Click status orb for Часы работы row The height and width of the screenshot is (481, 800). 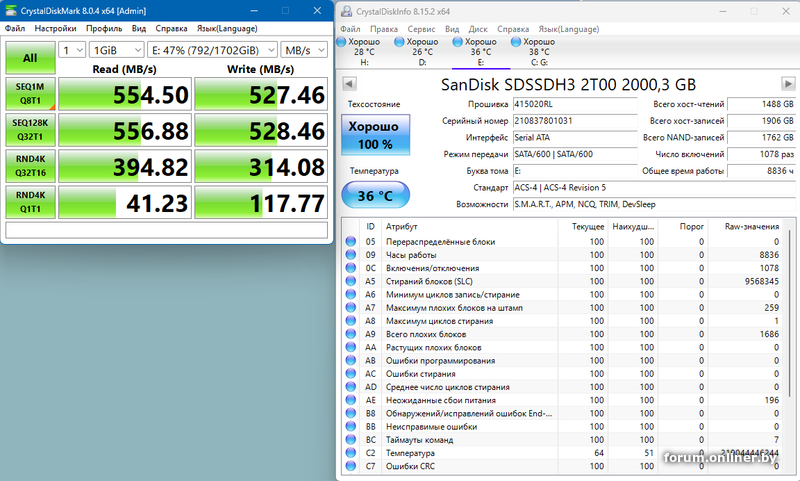[350, 255]
